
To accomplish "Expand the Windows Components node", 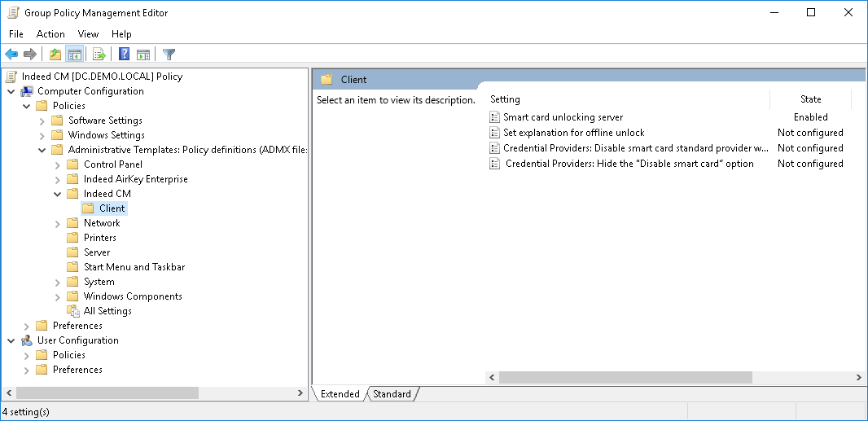I will click(x=58, y=296).
